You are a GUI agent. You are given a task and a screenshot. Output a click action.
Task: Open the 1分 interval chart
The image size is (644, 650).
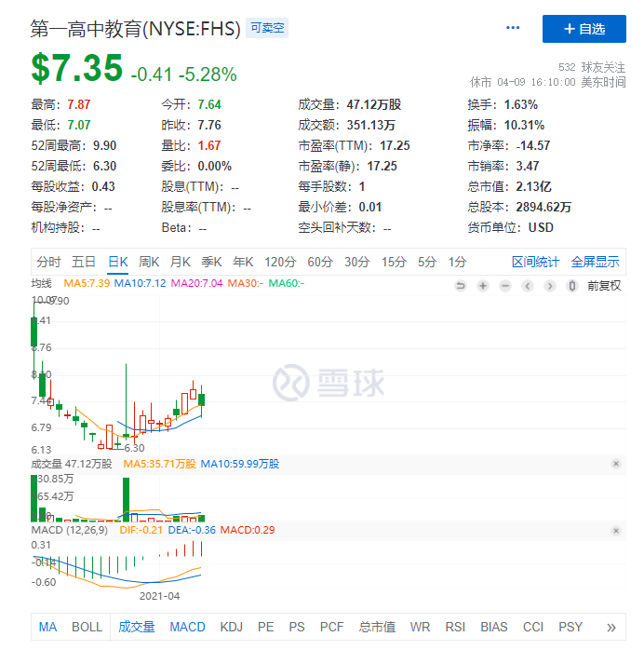click(x=457, y=262)
